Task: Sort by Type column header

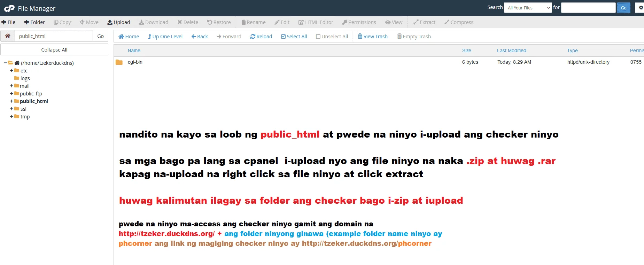Action: click(x=572, y=50)
